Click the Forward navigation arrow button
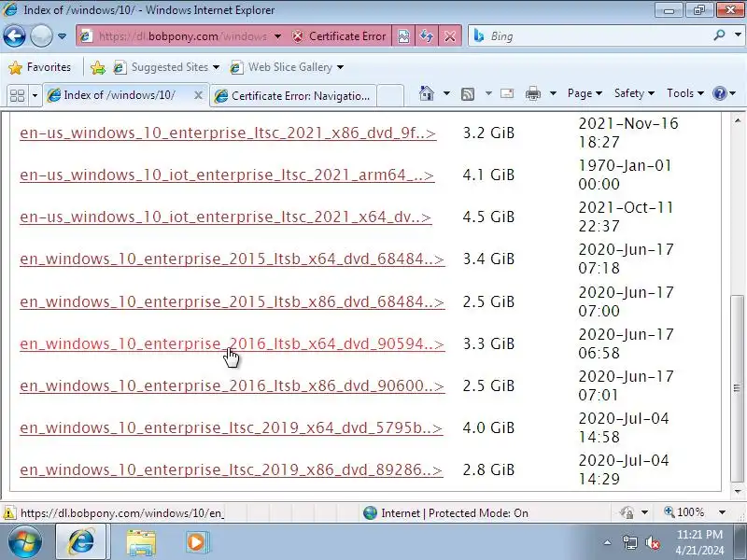The image size is (747, 560). pyautogui.click(x=41, y=35)
